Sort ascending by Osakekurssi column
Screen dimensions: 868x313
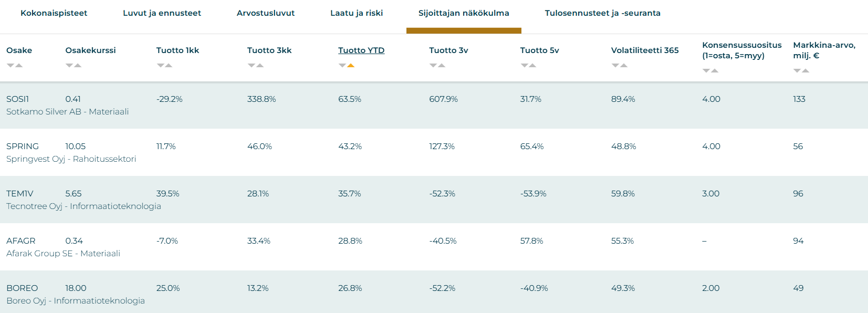78,66
